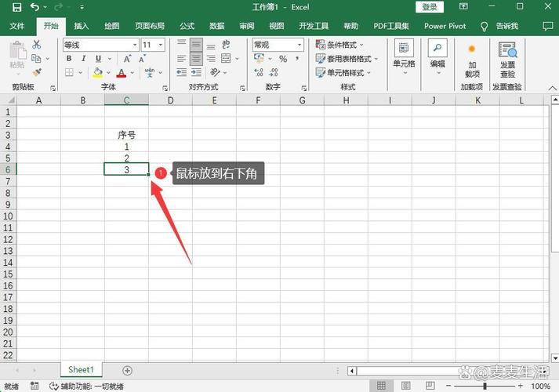Toggle wrap text icon

tap(226, 45)
